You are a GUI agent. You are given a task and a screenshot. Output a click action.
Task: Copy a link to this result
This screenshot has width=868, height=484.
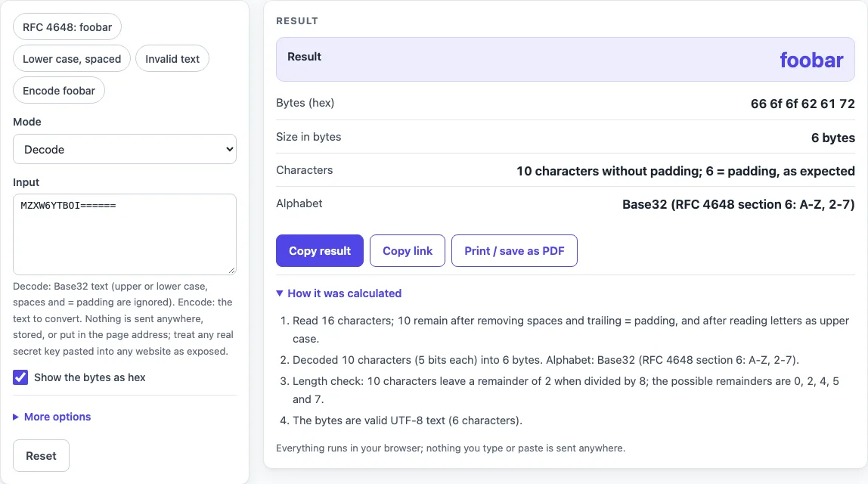[408, 251]
